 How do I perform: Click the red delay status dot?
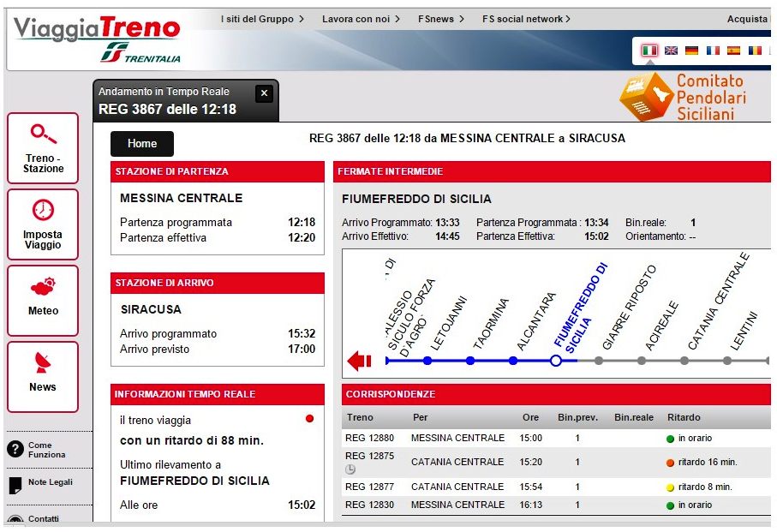pos(310,419)
